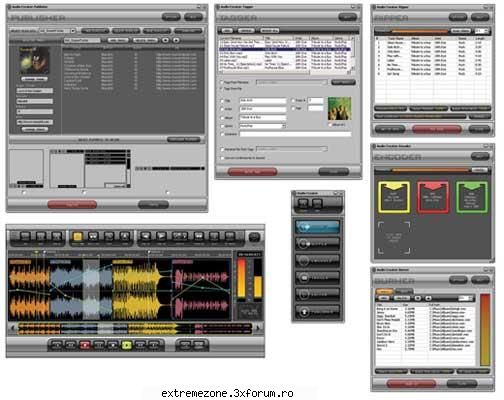Hit the red record button in the editor transport
This screenshot has height=400, width=504.
pos(85,345)
